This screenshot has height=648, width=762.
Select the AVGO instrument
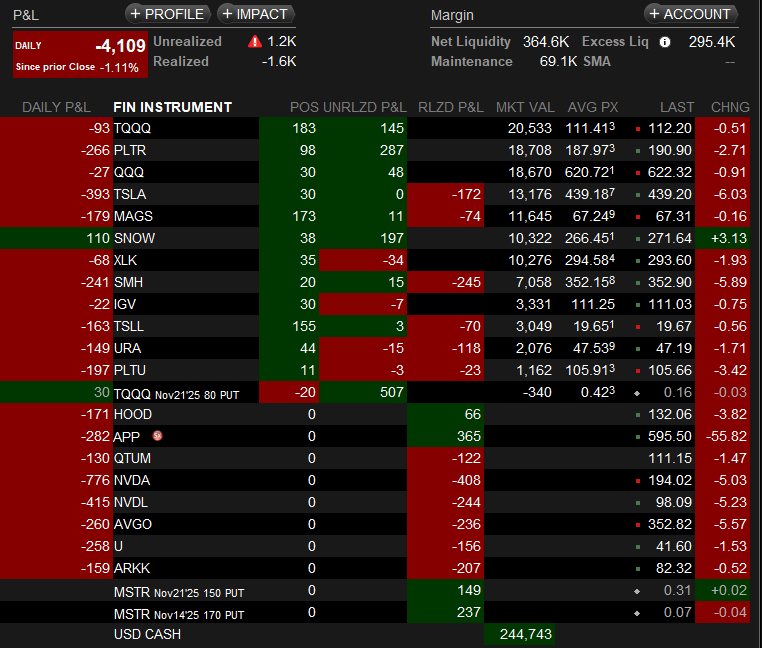133,524
